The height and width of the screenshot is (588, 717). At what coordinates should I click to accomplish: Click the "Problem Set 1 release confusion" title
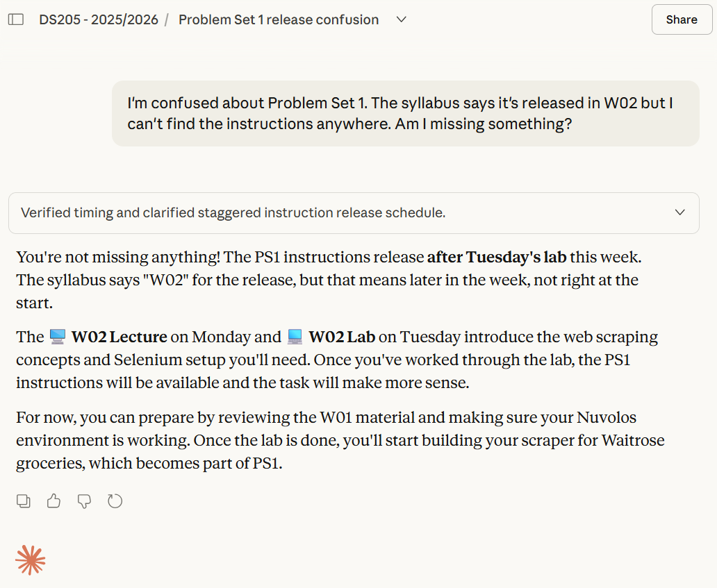click(x=279, y=19)
